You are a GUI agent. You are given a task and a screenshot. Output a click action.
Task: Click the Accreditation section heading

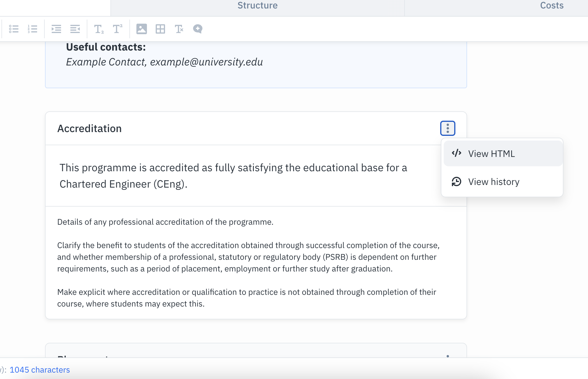pyautogui.click(x=89, y=128)
